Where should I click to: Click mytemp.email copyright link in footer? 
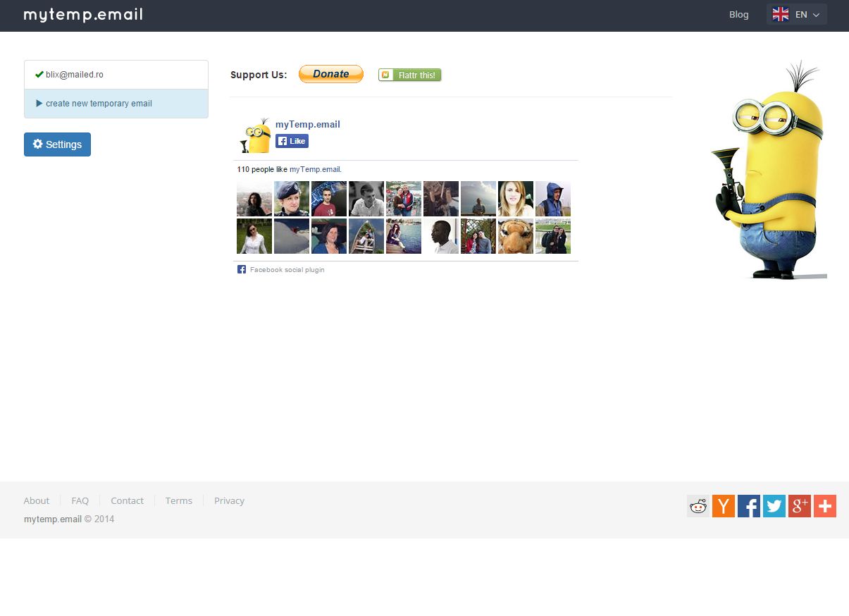(53, 519)
